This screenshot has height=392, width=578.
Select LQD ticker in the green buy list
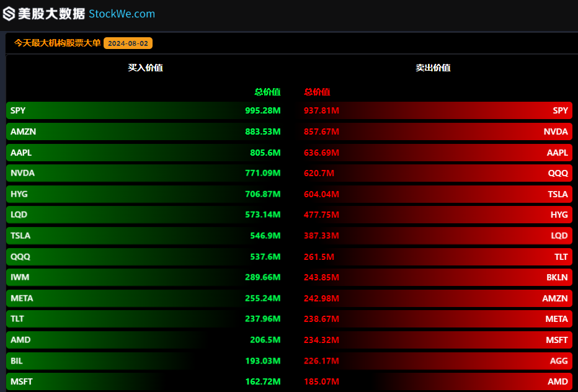(x=19, y=215)
